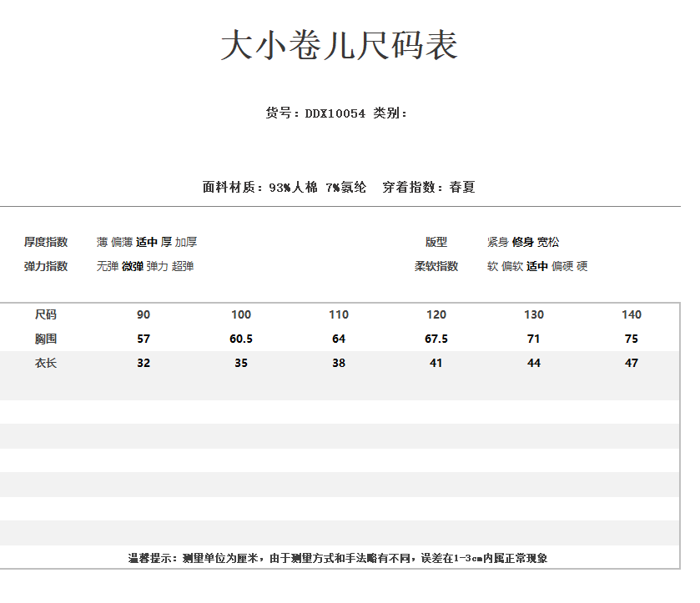700x603 pixels.
Task: Select fit option 紧身
Action: point(498,242)
